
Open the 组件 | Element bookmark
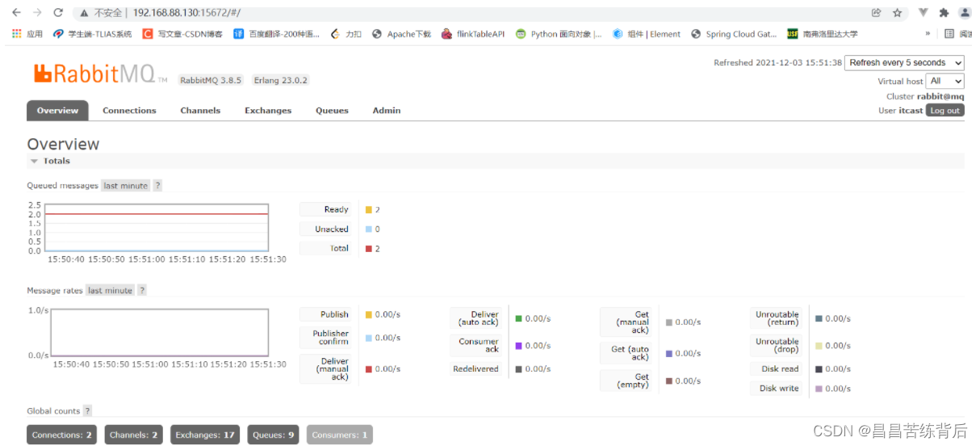pos(647,34)
